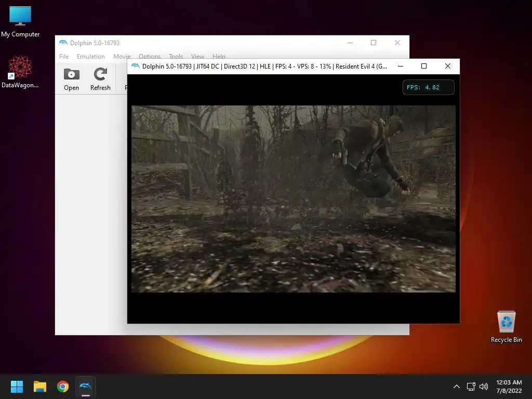The width and height of the screenshot is (532, 399).
Task: Select the DataWagon desktop shortcut
Action: pos(20,72)
